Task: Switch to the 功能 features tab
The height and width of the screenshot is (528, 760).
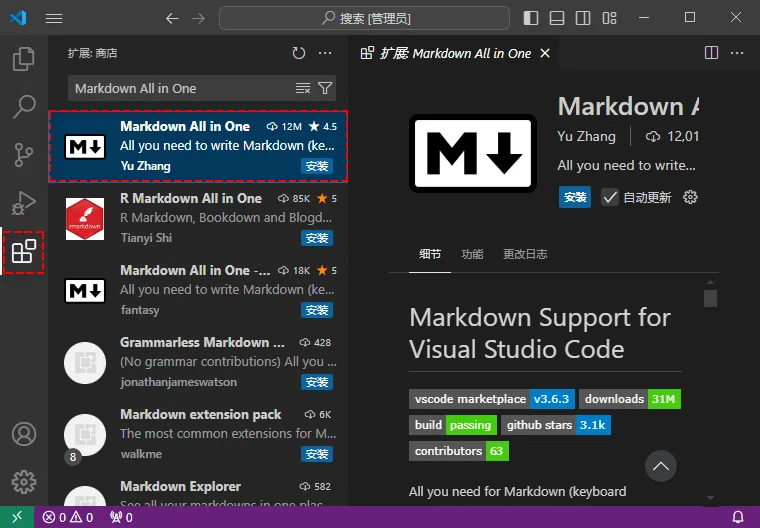Action: point(472,254)
